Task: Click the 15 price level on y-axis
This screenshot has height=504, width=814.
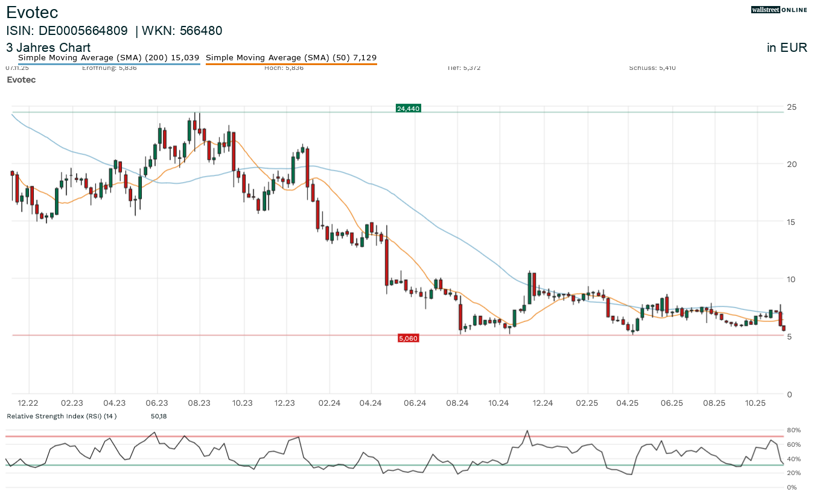Action: pos(791,221)
